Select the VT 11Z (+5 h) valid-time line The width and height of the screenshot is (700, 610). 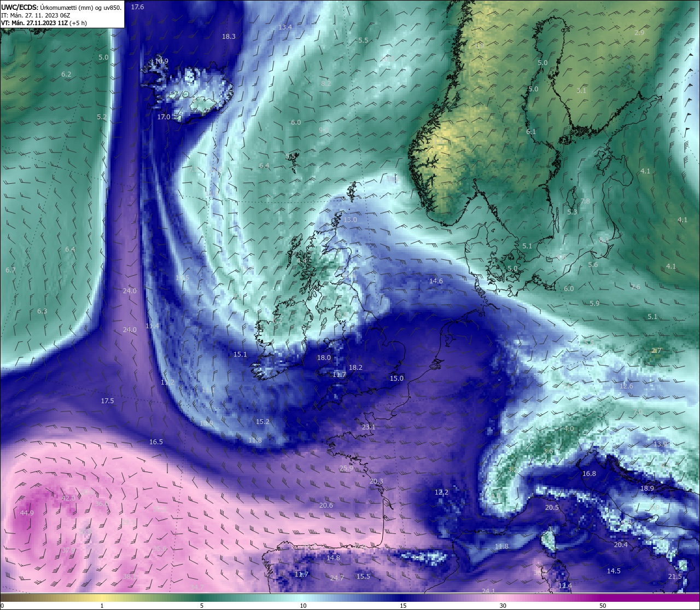pyautogui.click(x=44, y=23)
